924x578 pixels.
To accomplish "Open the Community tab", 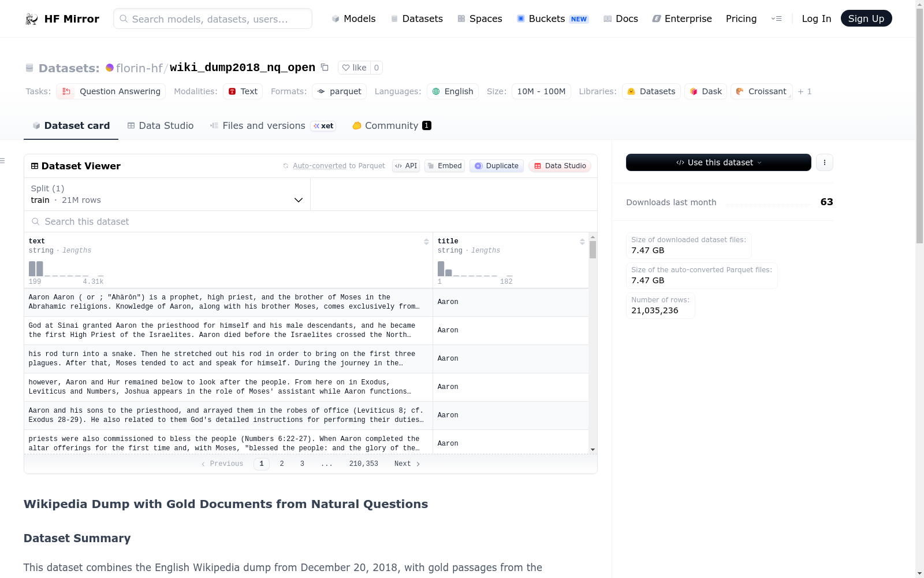I will click(x=392, y=125).
